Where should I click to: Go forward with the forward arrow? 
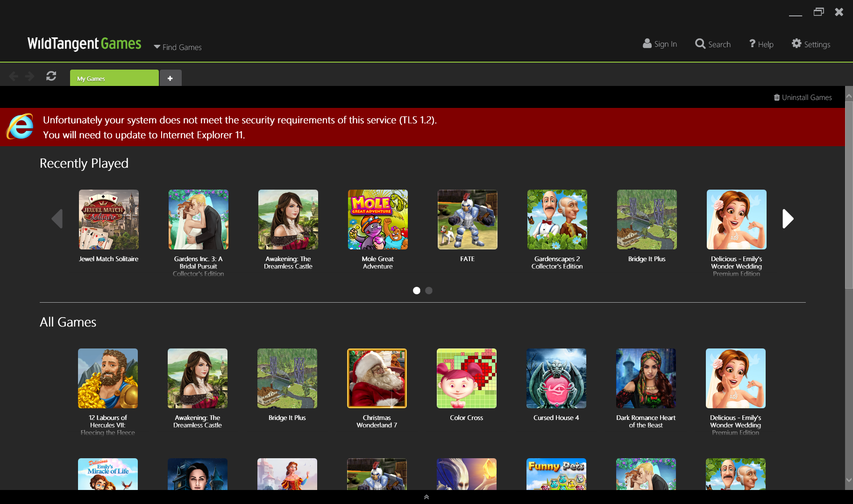pos(30,76)
